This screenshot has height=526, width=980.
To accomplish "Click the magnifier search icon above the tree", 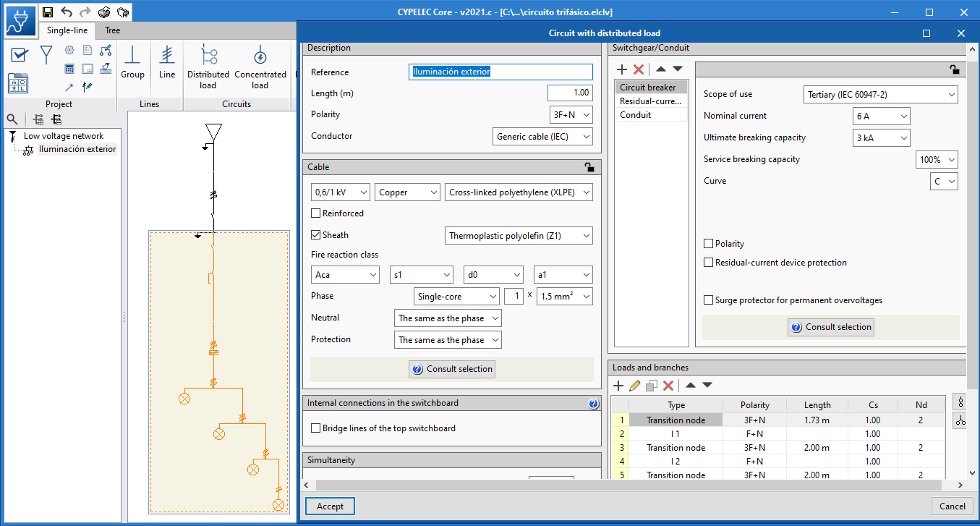I will coord(12,119).
